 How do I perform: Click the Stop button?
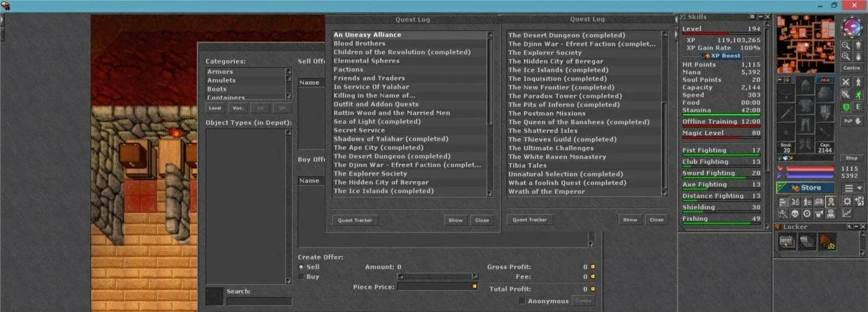pyautogui.click(x=852, y=158)
